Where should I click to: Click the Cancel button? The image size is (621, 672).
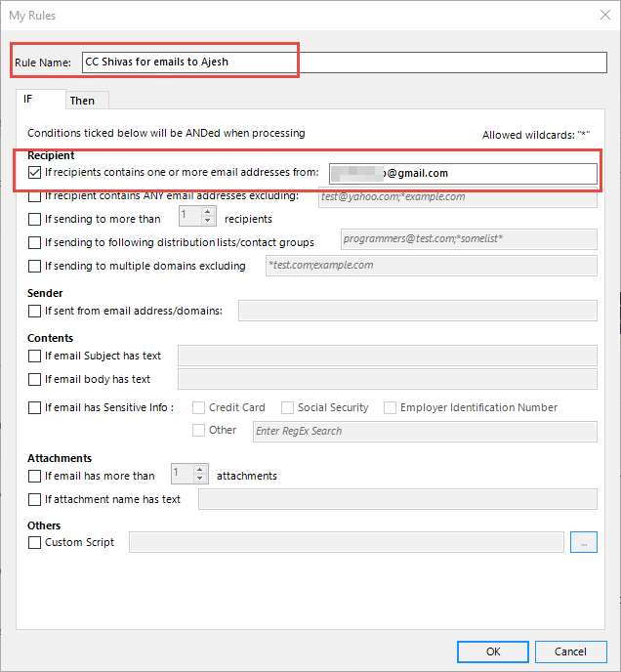click(571, 651)
